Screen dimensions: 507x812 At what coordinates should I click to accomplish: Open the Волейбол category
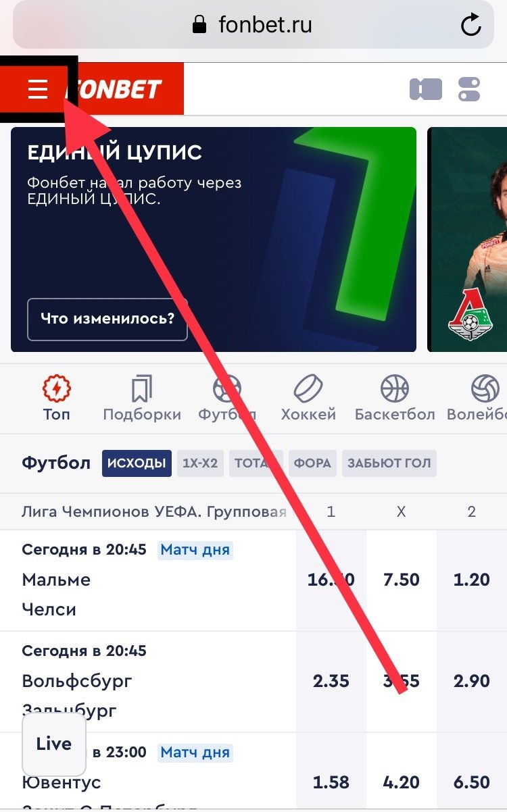point(477,399)
